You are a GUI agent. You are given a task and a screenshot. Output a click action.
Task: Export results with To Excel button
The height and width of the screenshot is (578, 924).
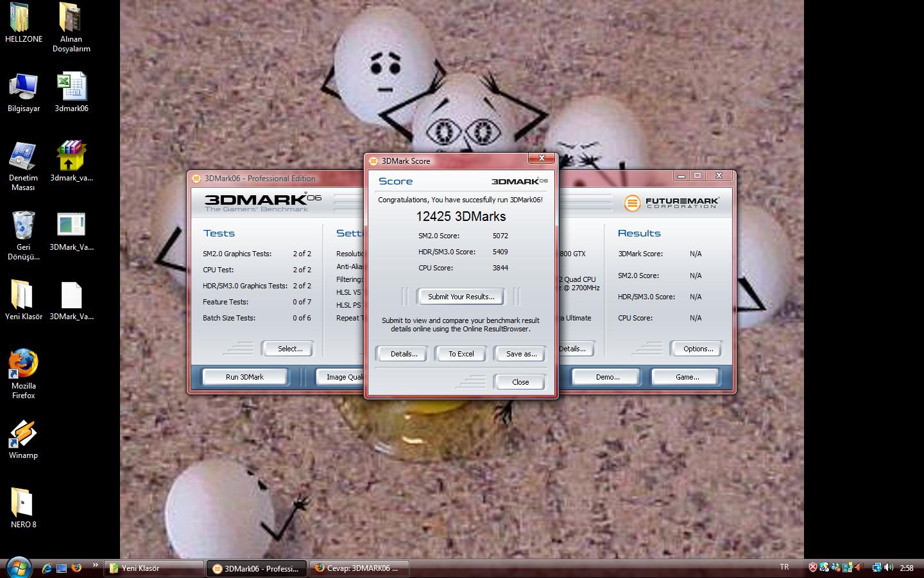[461, 354]
